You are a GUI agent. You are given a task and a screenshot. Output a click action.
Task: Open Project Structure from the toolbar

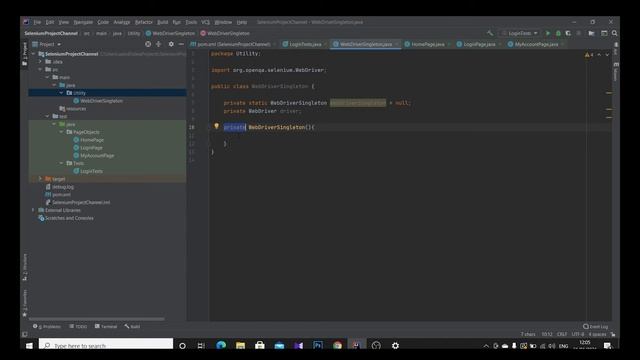[x=591, y=33]
